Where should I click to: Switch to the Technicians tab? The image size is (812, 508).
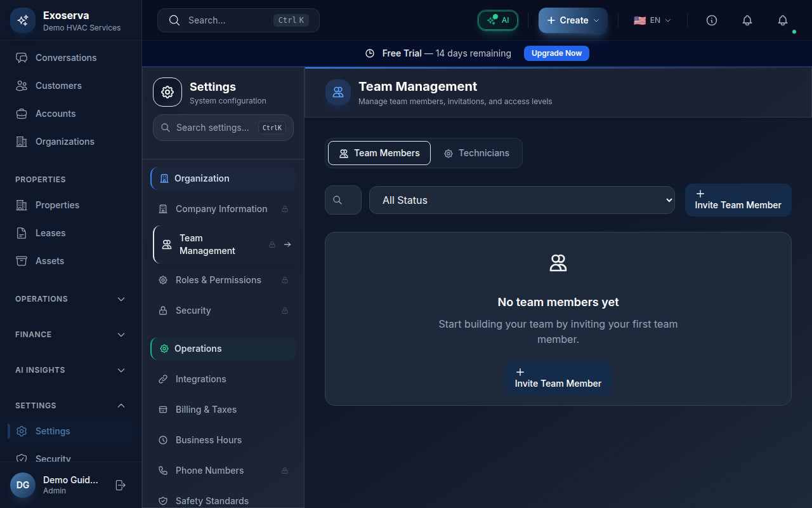coord(476,153)
